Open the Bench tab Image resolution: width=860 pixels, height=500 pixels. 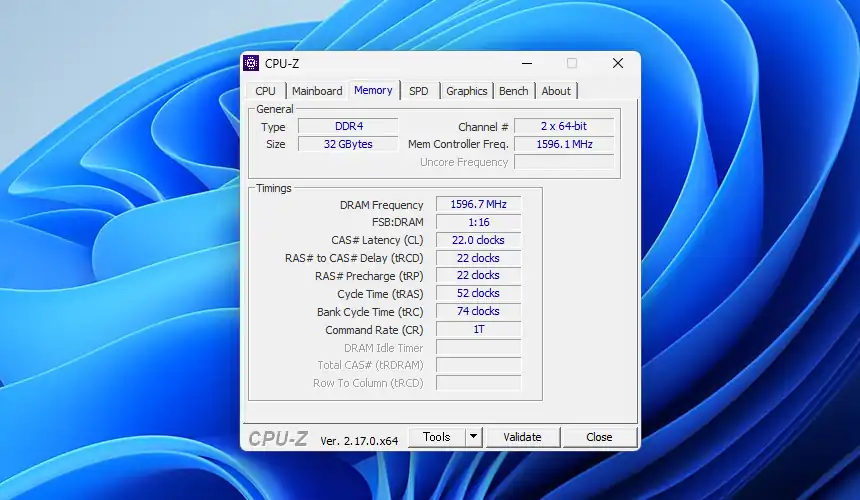513,91
